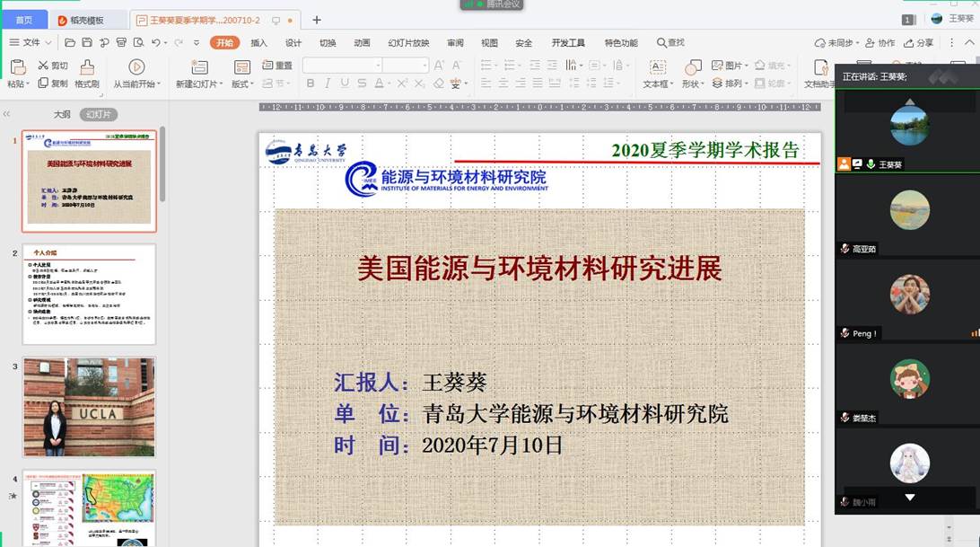Insert a Text Box (文本框) icon
The height and width of the screenshot is (547, 980).
[657, 67]
